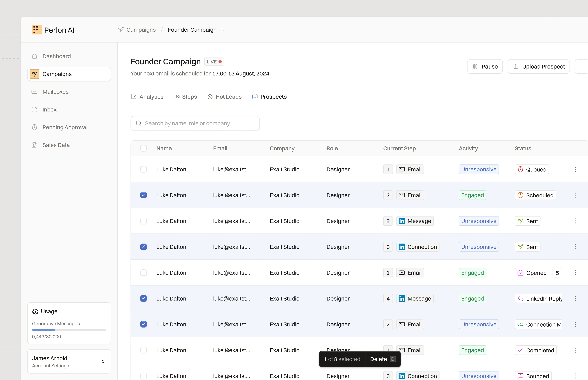This screenshot has height=380, width=588.
Task: Open row menu for the Queued prospect
Action: tap(575, 169)
